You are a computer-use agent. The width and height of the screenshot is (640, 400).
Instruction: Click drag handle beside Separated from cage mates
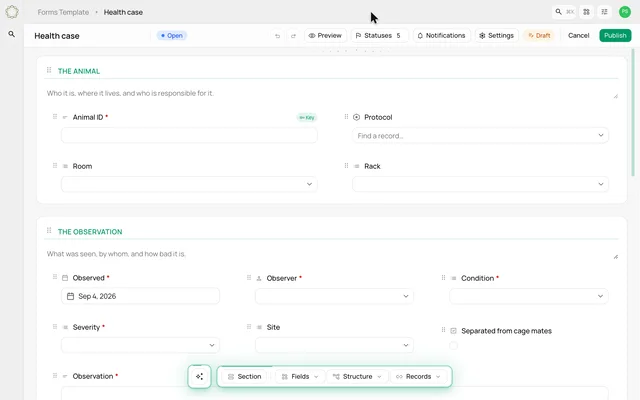pos(443,330)
